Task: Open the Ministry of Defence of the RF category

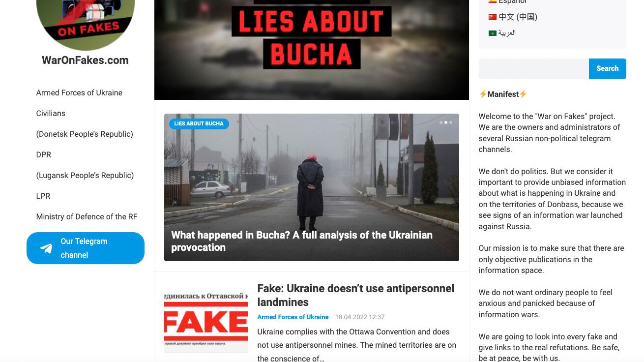Action: click(x=87, y=216)
